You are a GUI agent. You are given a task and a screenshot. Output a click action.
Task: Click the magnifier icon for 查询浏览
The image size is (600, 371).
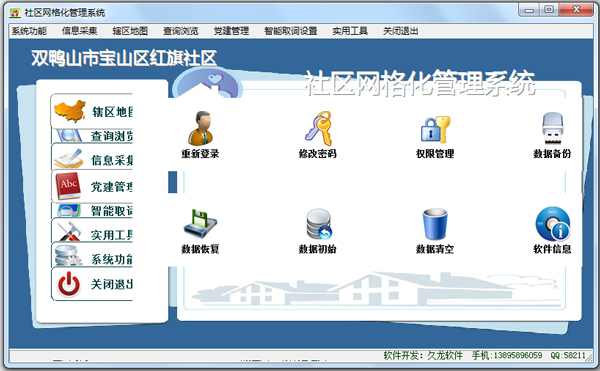pos(69,135)
